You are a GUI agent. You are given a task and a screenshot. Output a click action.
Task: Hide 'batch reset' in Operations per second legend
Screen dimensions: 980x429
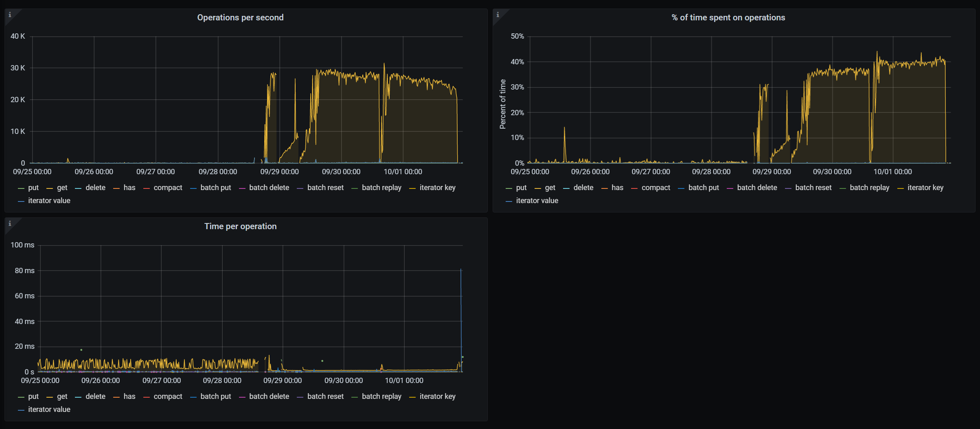coord(326,188)
